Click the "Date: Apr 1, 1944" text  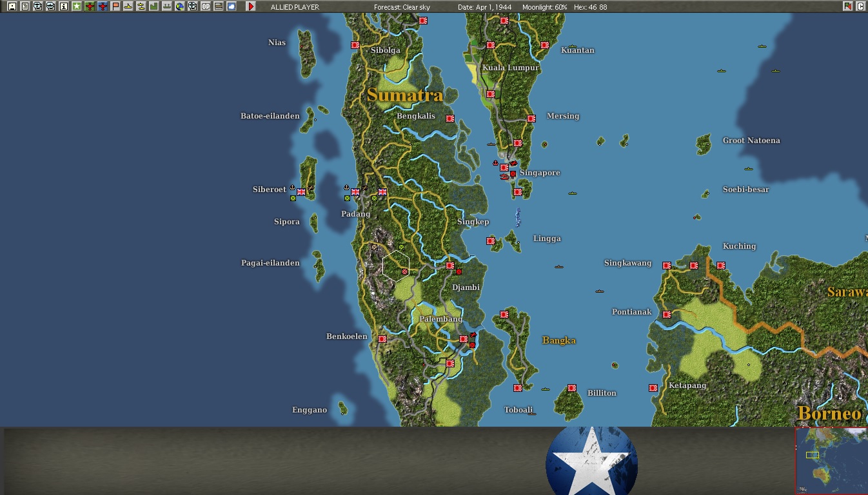click(x=485, y=7)
